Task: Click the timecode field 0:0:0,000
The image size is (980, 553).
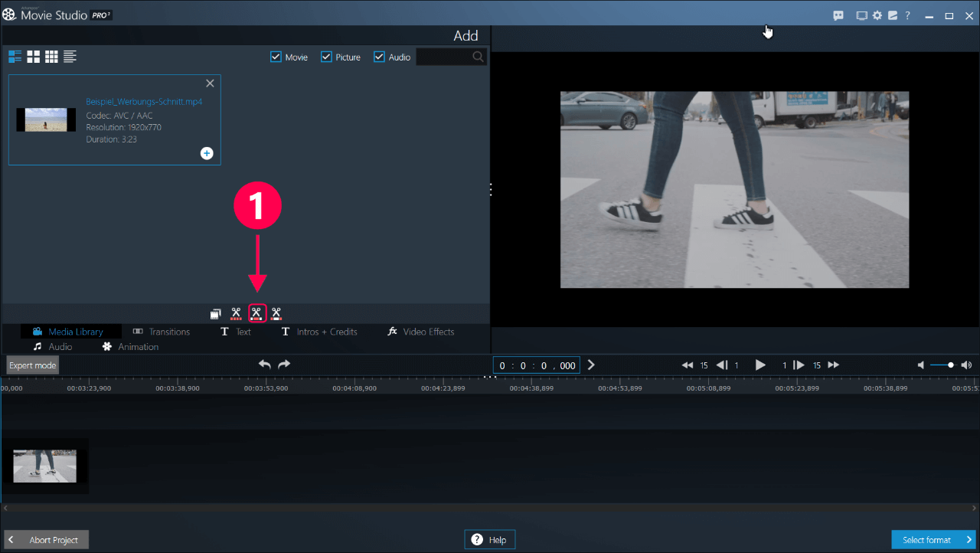Action: [537, 365]
